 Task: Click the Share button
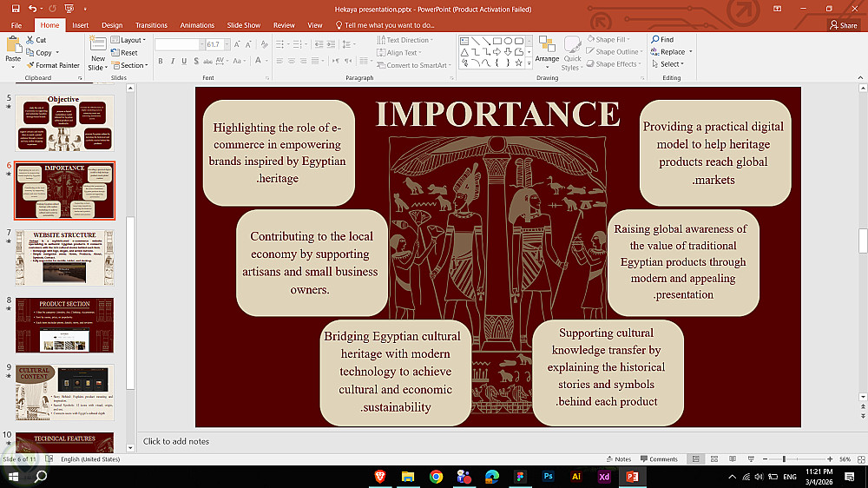[x=842, y=25]
